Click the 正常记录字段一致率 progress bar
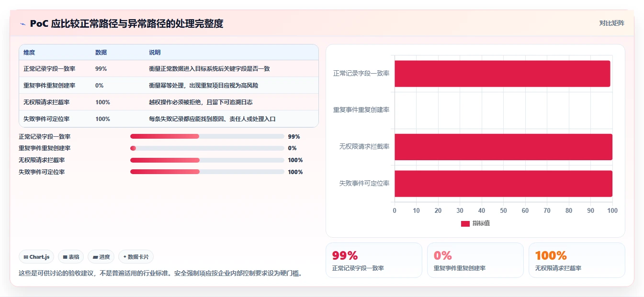Viewport: 644px width, 297px height. (207, 136)
